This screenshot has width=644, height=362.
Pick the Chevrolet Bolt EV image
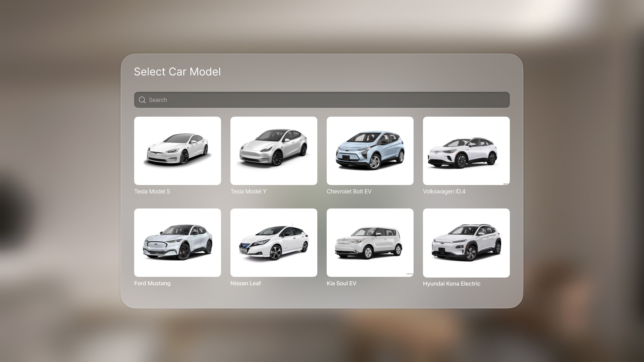370,151
